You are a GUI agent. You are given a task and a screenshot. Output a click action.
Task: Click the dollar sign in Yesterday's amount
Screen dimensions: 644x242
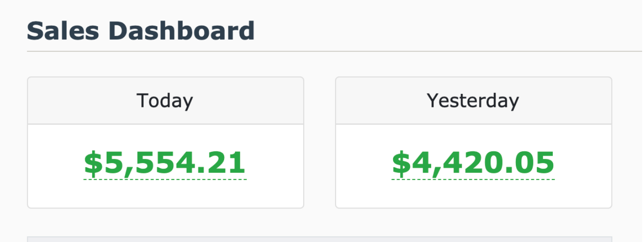401,163
